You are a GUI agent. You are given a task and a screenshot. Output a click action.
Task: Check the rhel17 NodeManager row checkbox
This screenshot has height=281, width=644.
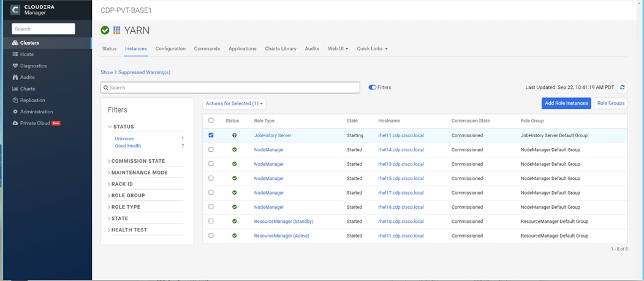[x=211, y=192]
